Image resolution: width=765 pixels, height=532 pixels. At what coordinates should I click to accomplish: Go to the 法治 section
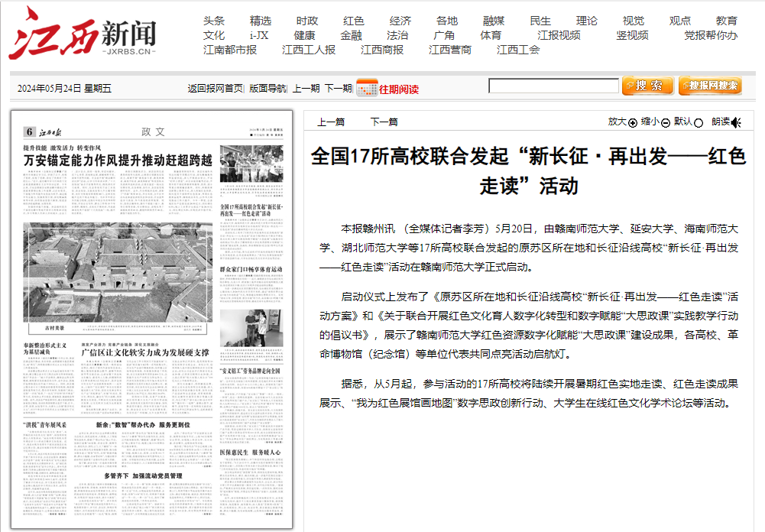click(x=397, y=36)
